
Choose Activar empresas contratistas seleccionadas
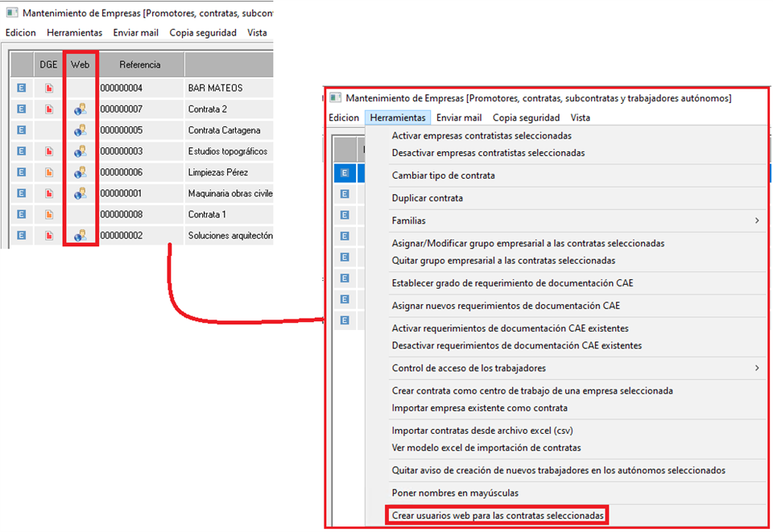tap(482, 136)
